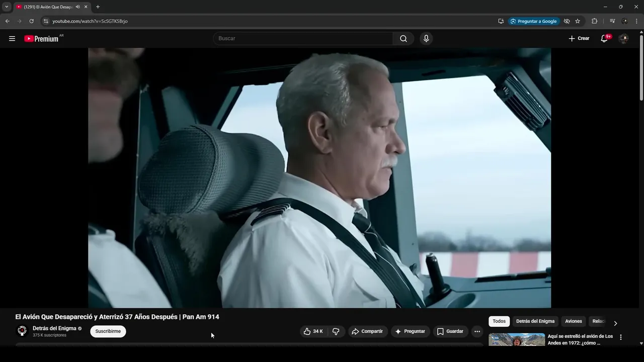Open notifications bell
This screenshot has height=362, width=644.
coord(604,39)
